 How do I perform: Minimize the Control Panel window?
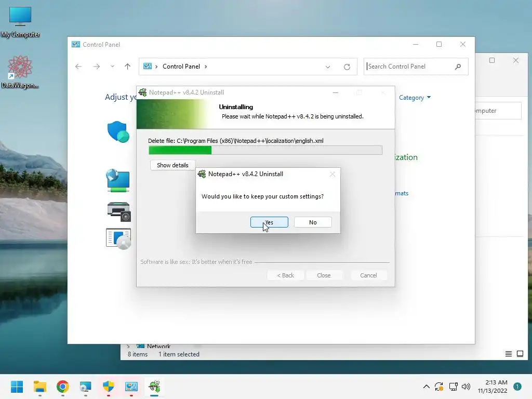tap(416, 45)
